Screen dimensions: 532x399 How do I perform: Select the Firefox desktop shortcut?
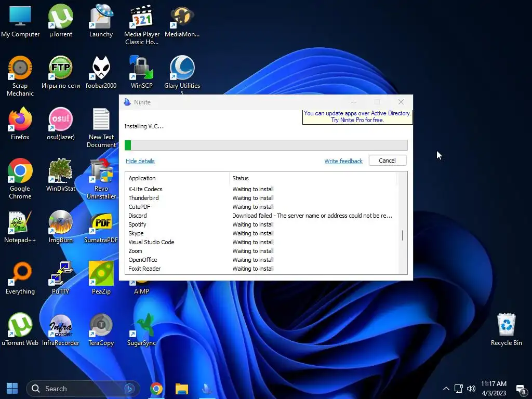click(20, 124)
